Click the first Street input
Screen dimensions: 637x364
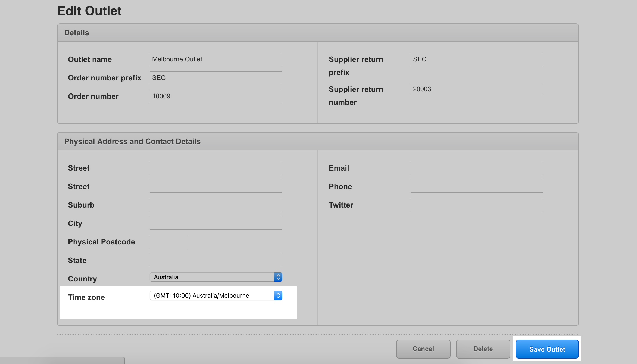pyautogui.click(x=216, y=168)
